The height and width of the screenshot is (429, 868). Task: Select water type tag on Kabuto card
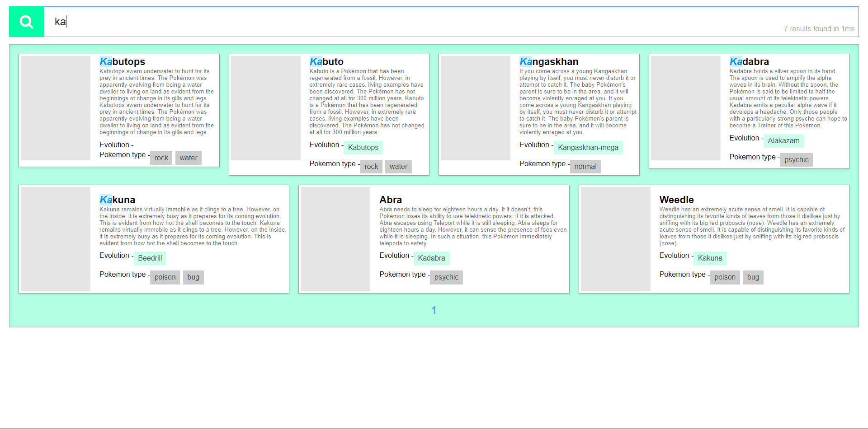398,167
